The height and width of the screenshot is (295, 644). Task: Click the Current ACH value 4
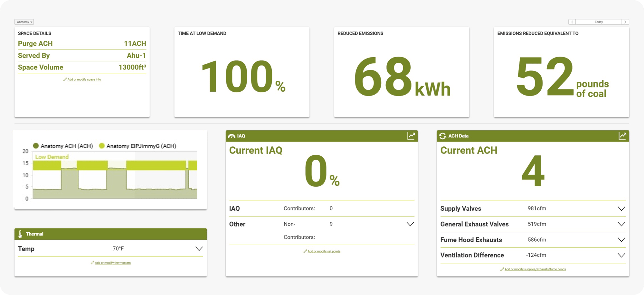[x=533, y=171]
